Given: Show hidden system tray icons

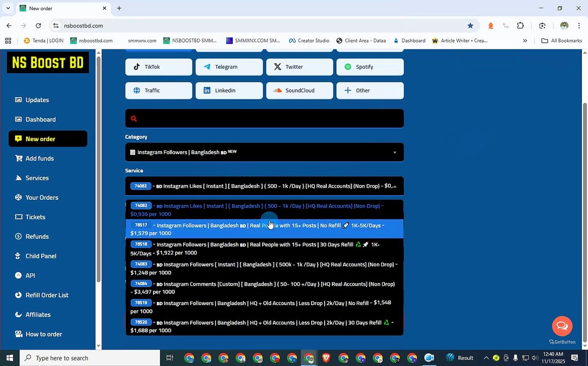Looking at the screenshot, I should 486,358.
